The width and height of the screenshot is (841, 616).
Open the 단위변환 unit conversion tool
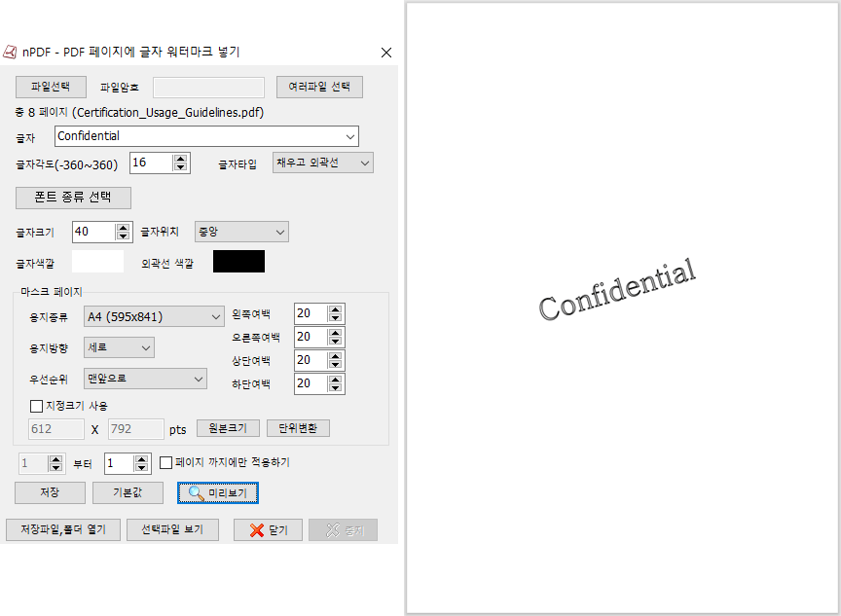tap(298, 427)
